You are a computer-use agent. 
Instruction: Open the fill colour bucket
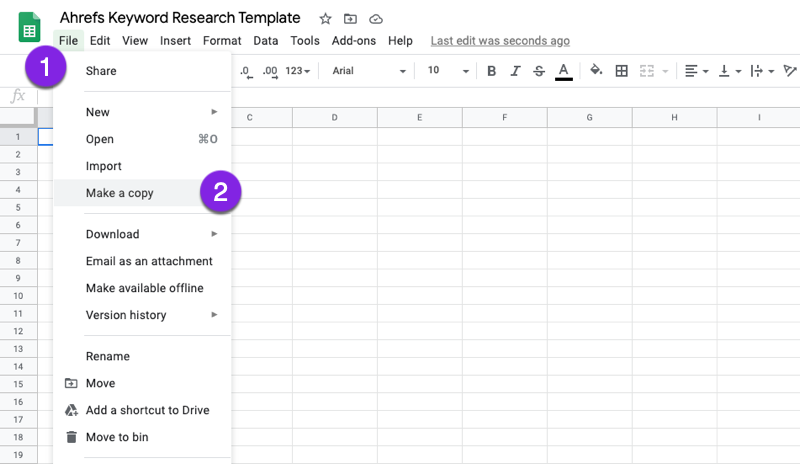pyautogui.click(x=595, y=70)
